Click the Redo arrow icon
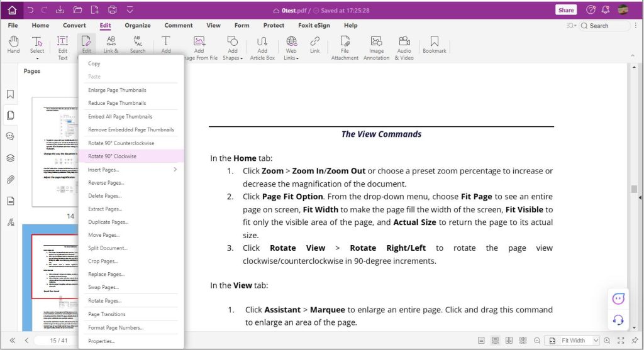Image resolution: width=644 pixels, height=350 pixels. click(x=45, y=10)
